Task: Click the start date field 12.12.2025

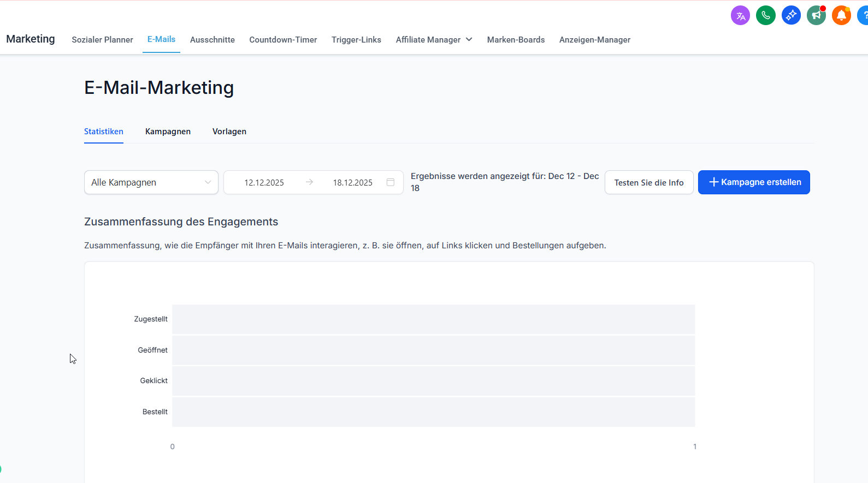Action: 264,183
